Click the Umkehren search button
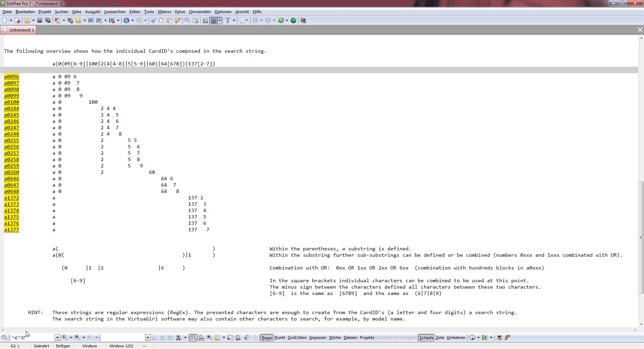 tap(455, 338)
